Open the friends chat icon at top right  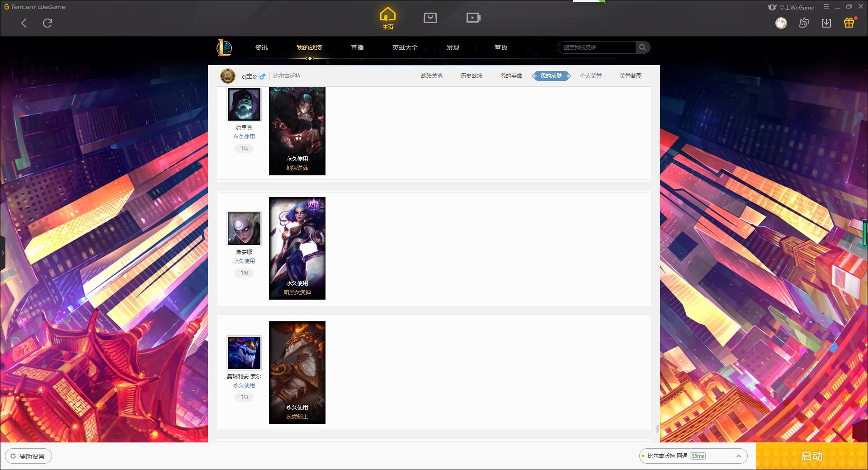pyautogui.click(x=804, y=23)
